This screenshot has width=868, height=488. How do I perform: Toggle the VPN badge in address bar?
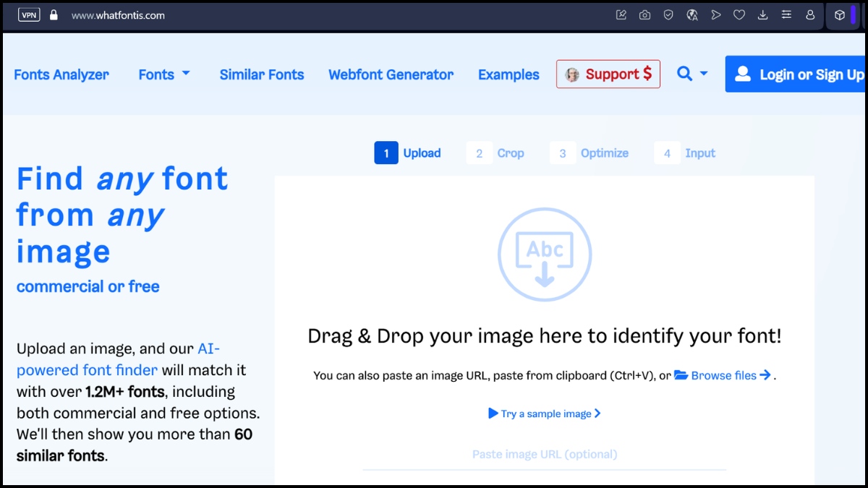pyautogui.click(x=28, y=14)
